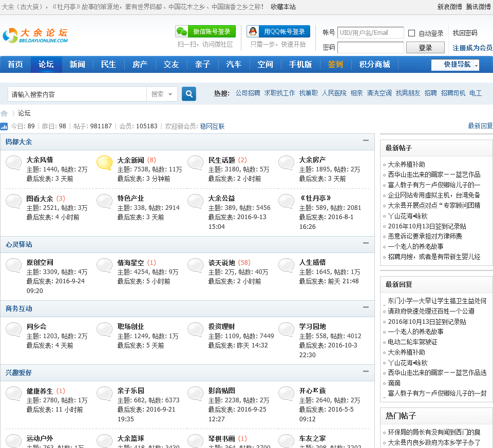Viewport: 493px width, 448px height.
Task: Collapse the 心灵驿站 section
Action: click(x=366, y=243)
